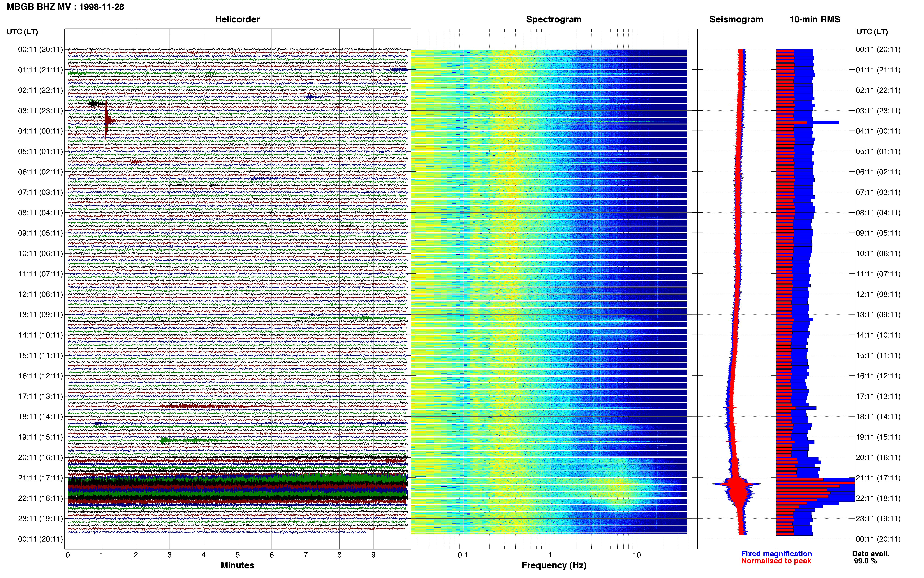Click the left time label '21:11 (17:11)'
The width and height of the screenshot is (924, 578).
click(41, 478)
